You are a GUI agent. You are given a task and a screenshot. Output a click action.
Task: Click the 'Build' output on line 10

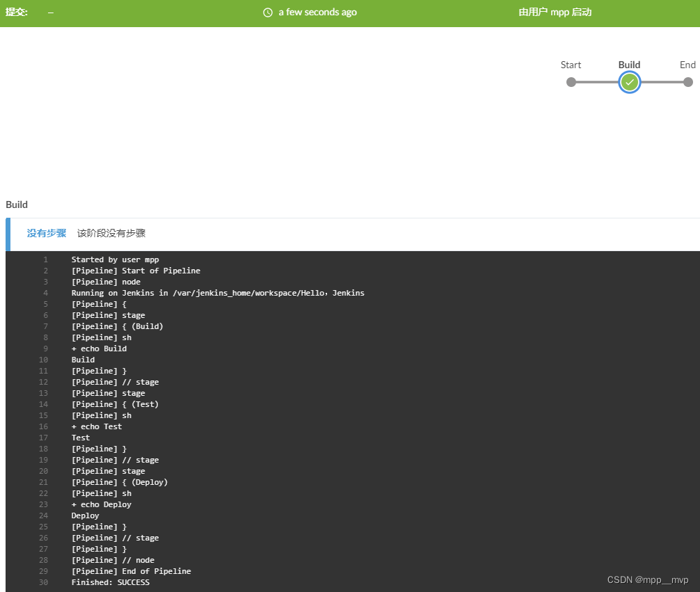point(83,360)
